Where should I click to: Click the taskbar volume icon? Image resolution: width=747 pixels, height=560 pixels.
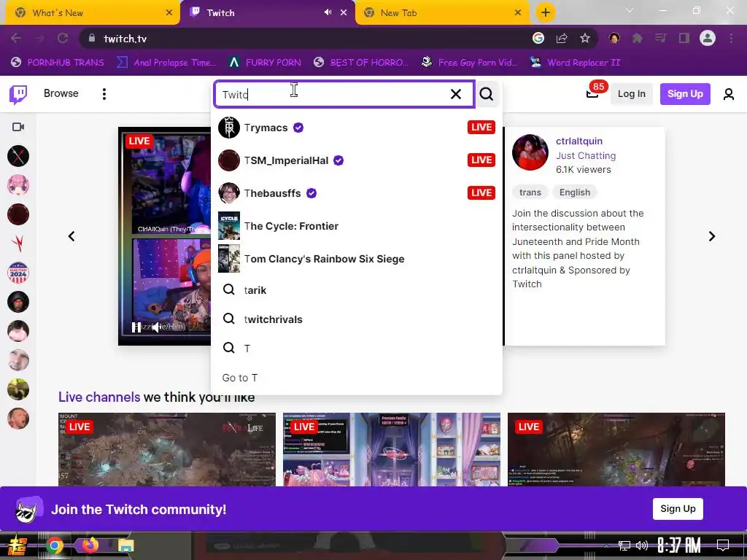(x=641, y=545)
